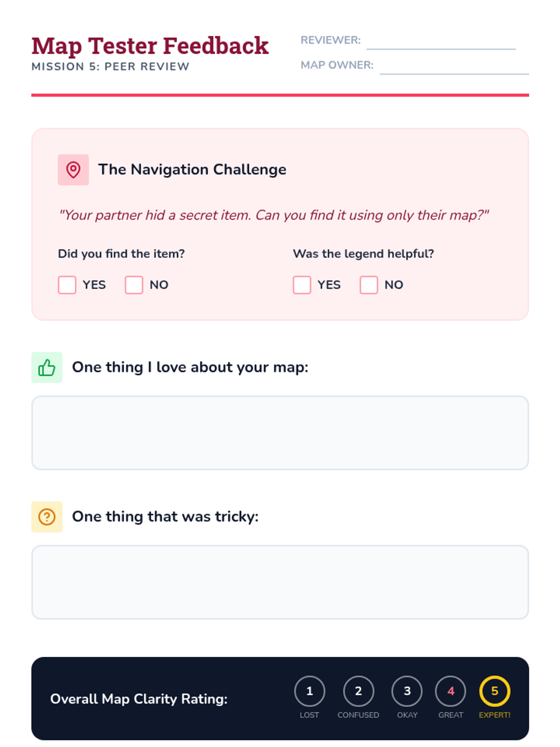Image resolution: width=560 pixels, height=747 pixels.
Task: Click the Overall Map Clarity Rating label
Action: click(139, 699)
